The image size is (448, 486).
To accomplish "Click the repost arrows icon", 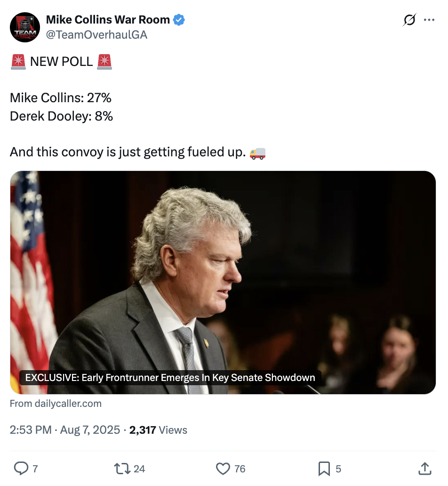I will 121,468.
